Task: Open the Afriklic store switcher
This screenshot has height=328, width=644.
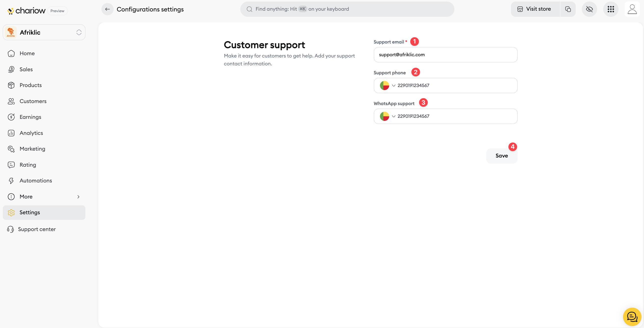Action: coord(79,32)
